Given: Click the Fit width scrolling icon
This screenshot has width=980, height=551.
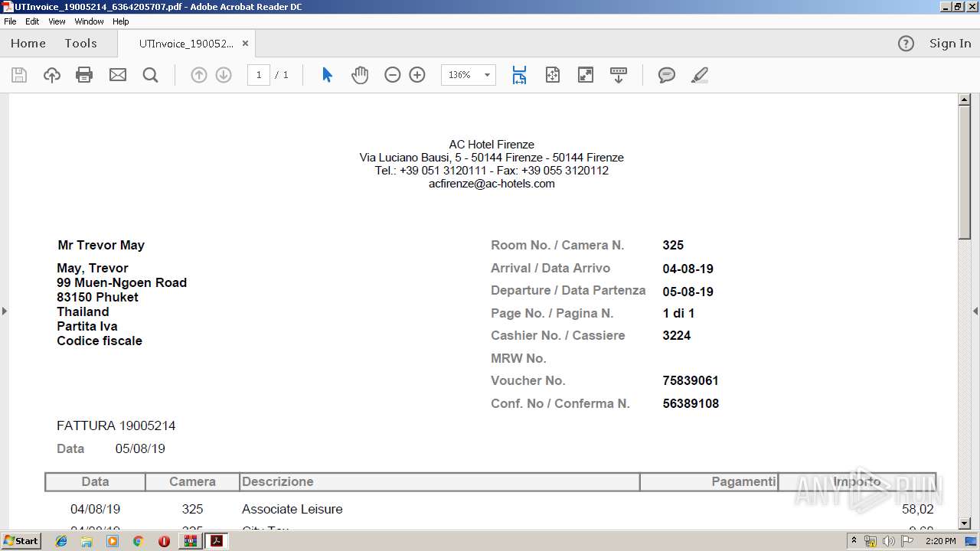Looking at the screenshot, I should (x=520, y=75).
